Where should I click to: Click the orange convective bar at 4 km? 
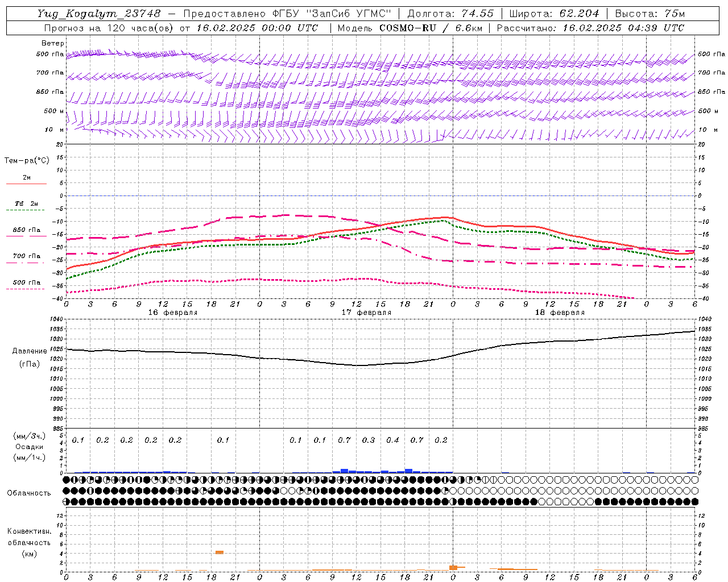point(220,552)
